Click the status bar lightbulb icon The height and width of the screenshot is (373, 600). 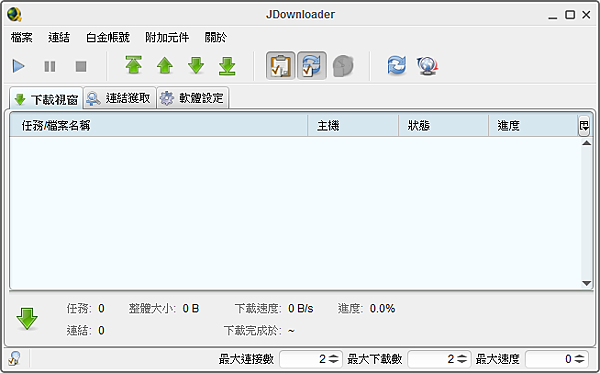14,359
